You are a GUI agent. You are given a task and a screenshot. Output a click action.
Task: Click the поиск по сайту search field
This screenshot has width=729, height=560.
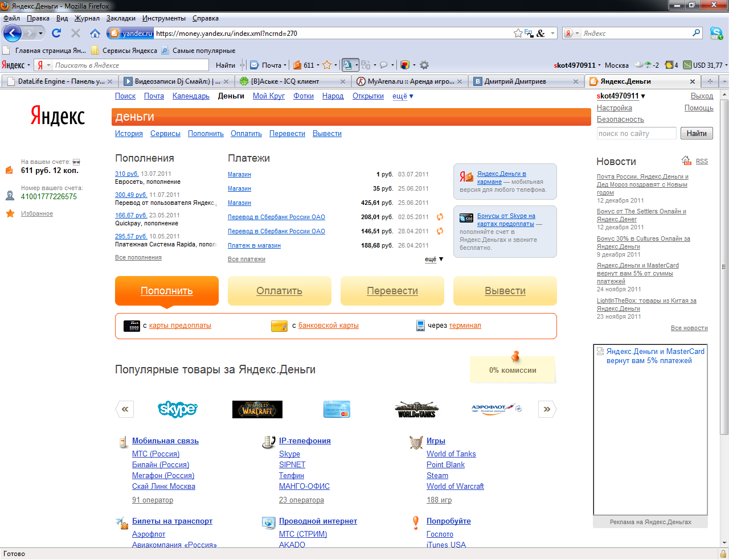coord(637,134)
